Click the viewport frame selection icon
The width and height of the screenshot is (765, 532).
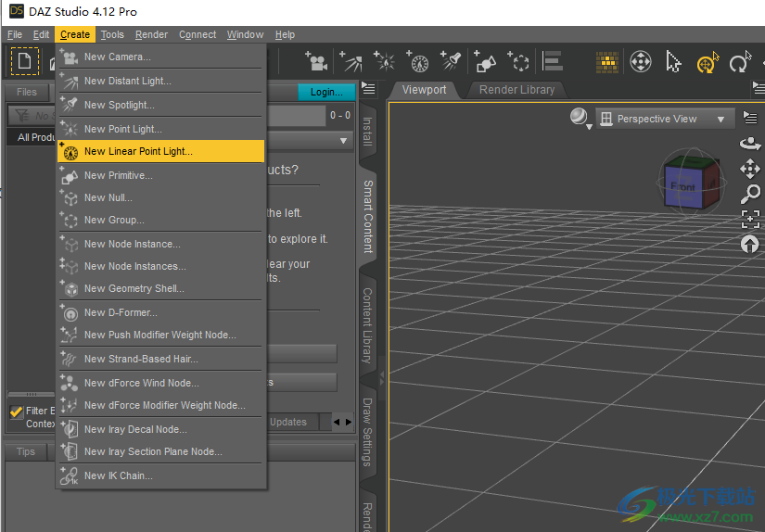point(750,219)
